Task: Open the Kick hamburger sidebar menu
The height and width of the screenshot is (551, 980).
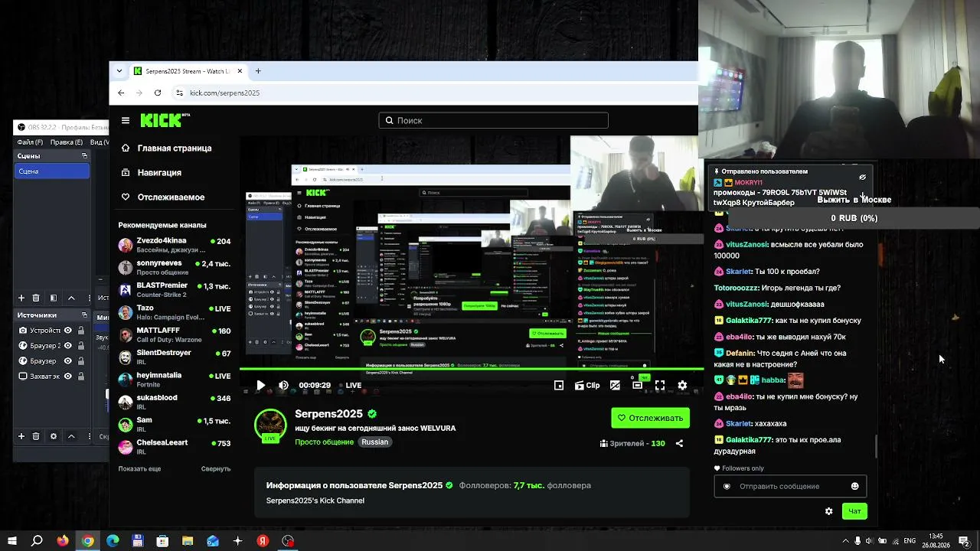Action: pos(126,120)
